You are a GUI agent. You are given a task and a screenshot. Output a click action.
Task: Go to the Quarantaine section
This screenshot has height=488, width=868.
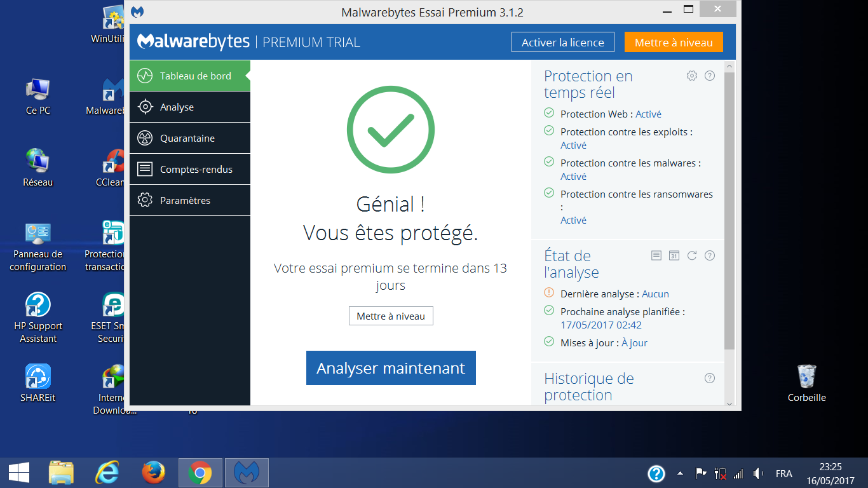190,138
